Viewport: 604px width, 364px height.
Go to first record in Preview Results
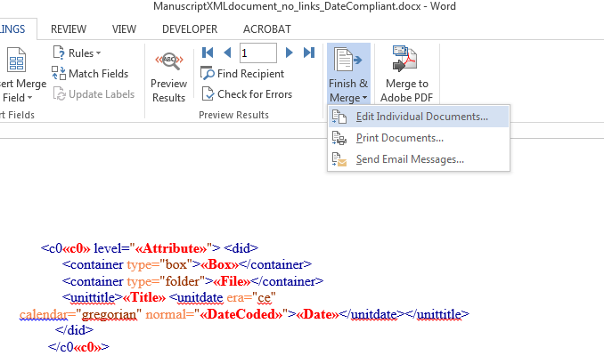pyautogui.click(x=208, y=53)
